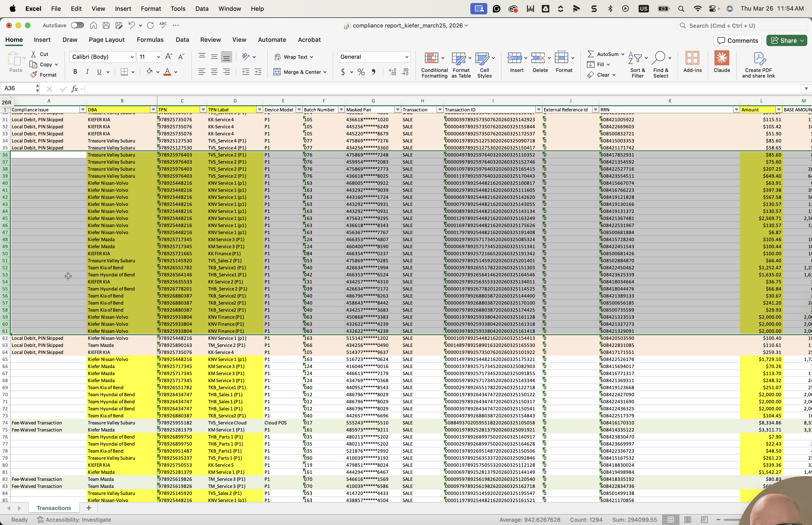Expand the Merge & Center dropdown arrow
Image resolution: width=812 pixels, height=525 pixels.
pyautogui.click(x=325, y=72)
